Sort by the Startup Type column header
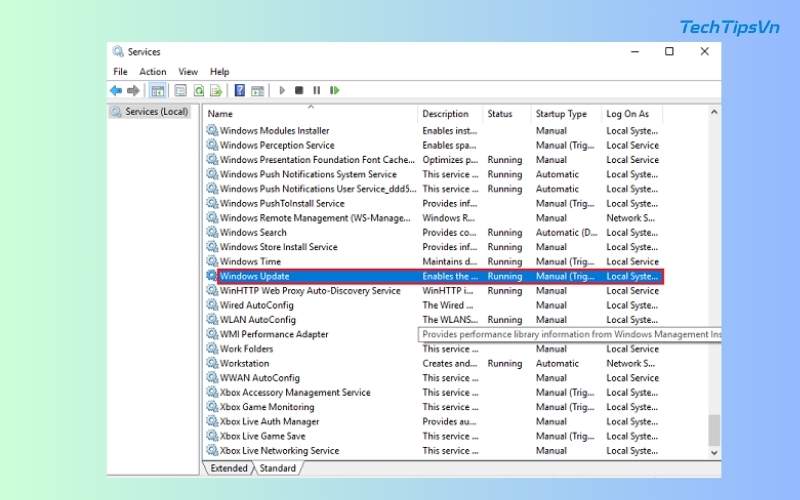The height and width of the screenshot is (500, 800). (566, 114)
